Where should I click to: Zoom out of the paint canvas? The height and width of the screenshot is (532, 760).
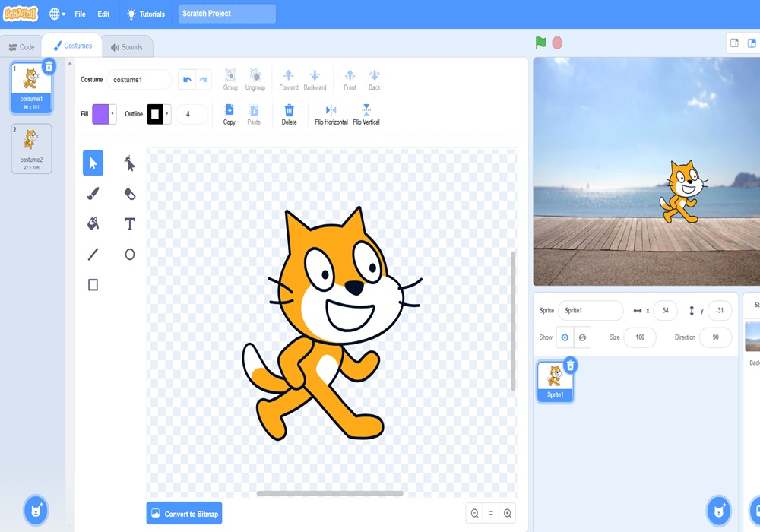click(474, 513)
